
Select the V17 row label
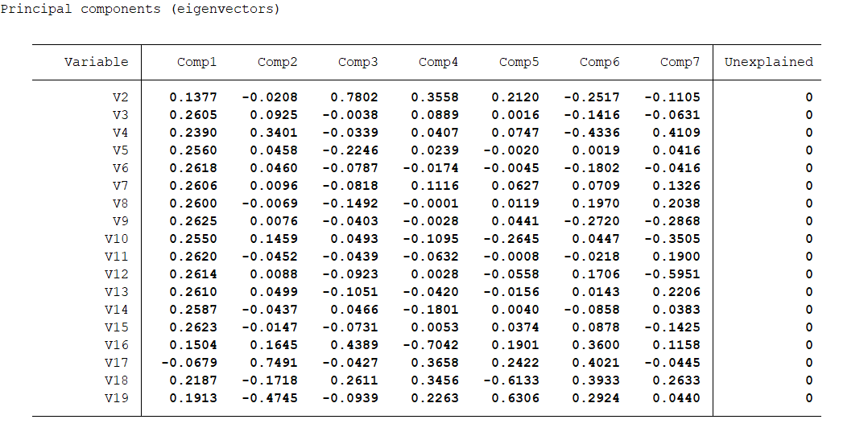pyautogui.click(x=116, y=363)
